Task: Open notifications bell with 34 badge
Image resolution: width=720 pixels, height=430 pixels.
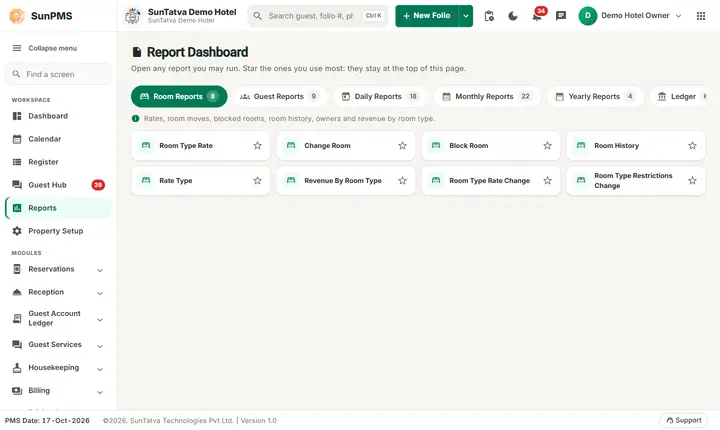Action: click(x=537, y=16)
